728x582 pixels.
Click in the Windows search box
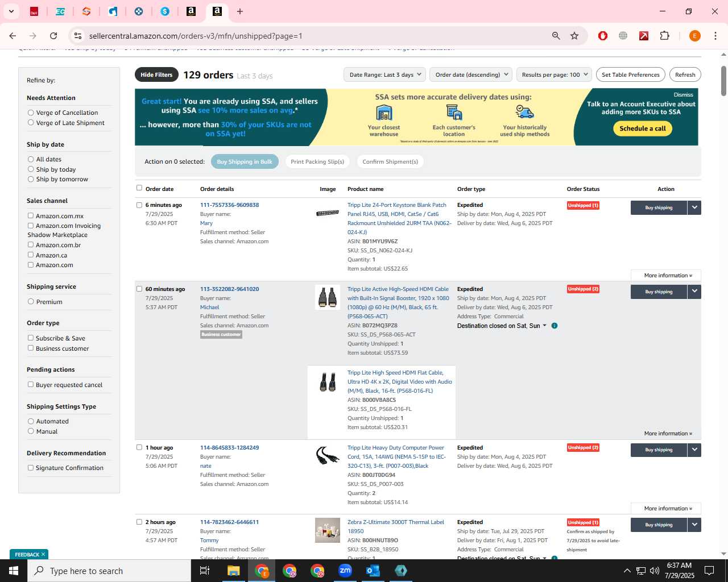[x=109, y=571]
